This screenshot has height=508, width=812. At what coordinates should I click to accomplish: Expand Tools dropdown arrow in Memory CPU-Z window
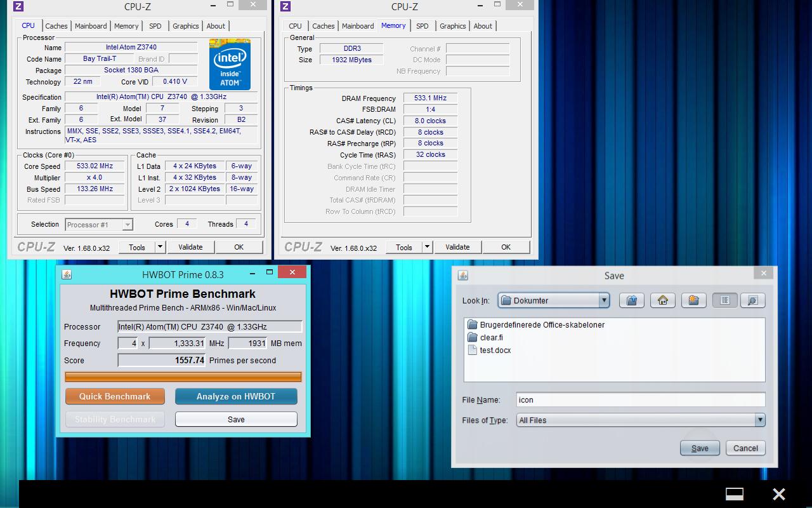tap(428, 247)
